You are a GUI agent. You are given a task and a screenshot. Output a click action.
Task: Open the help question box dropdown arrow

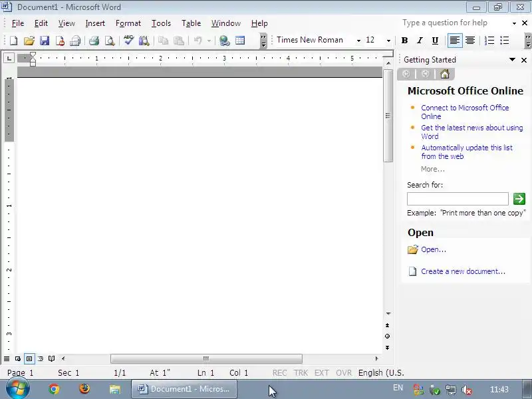point(514,23)
